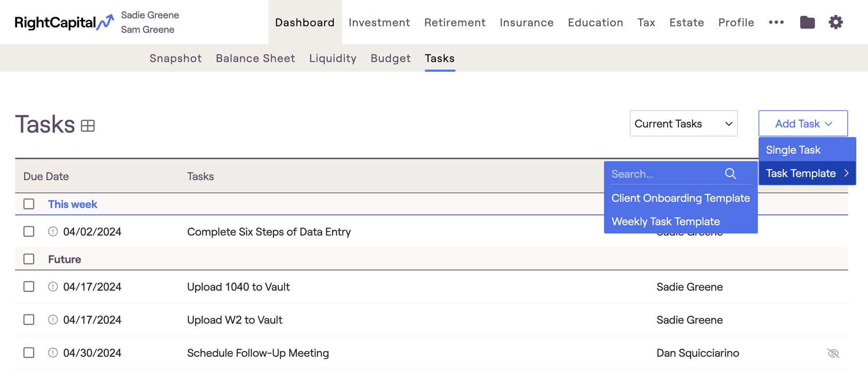Toggle hidden eye icon on Schedule Follow-Up Meeting

point(833,353)
